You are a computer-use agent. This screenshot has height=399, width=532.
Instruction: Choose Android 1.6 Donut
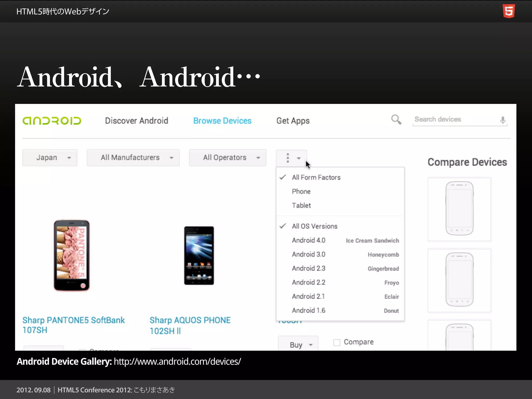click(x=340, y=310)
